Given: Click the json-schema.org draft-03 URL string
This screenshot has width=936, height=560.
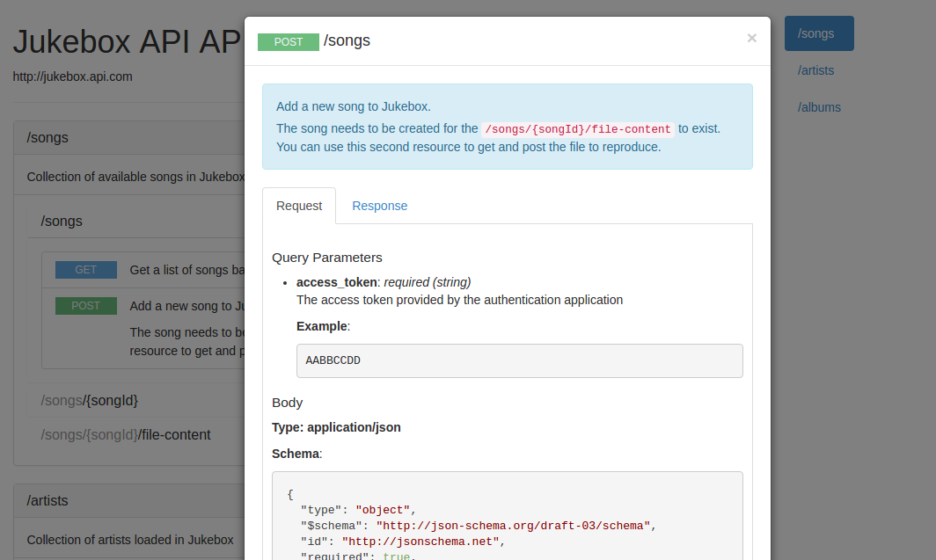Looking at the screenshot, I should (513, 526).
